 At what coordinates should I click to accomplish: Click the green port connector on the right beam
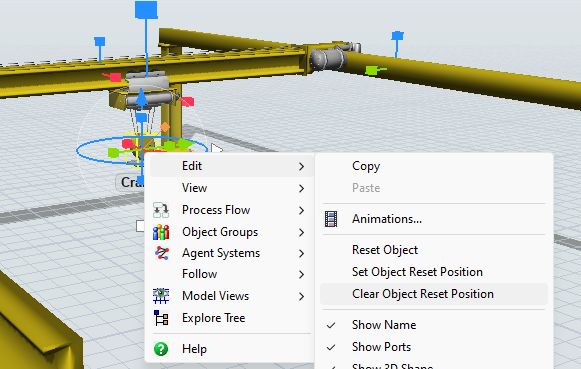pos(373,70)
